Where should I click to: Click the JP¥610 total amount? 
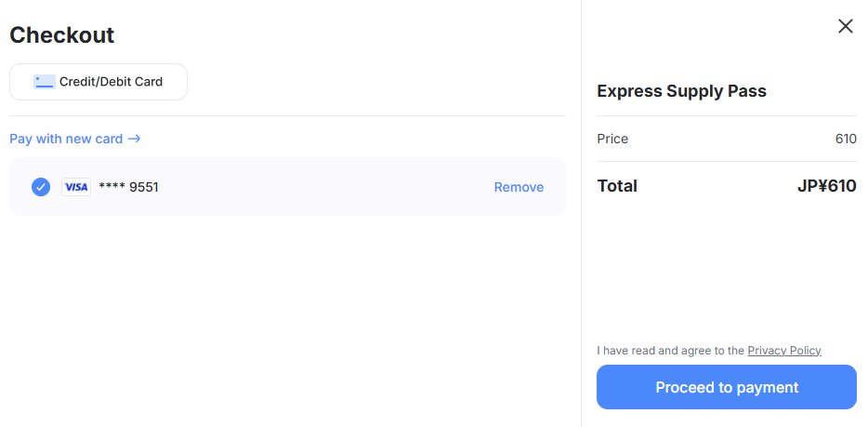tap(826, 186)
